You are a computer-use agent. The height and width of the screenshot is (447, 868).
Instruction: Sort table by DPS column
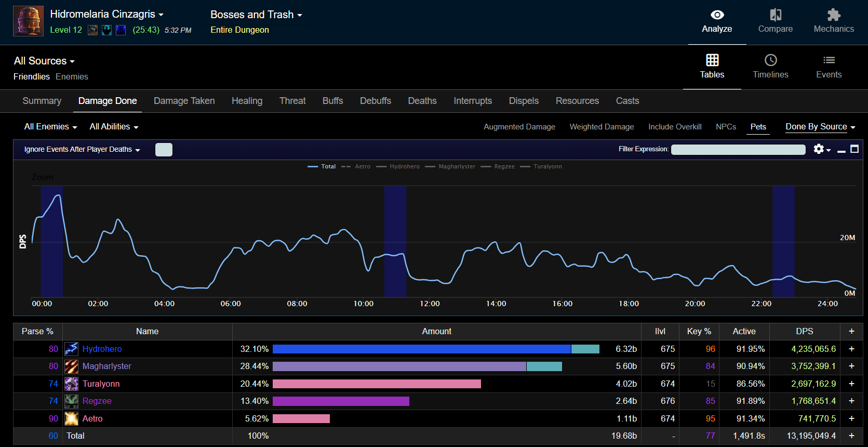(805, 331)
